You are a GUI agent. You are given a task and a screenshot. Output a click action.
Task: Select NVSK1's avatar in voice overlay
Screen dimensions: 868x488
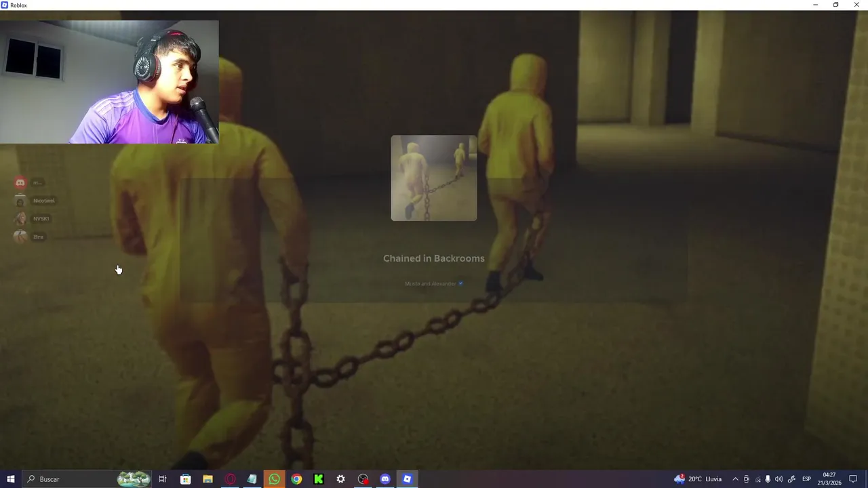pos(20,218)
